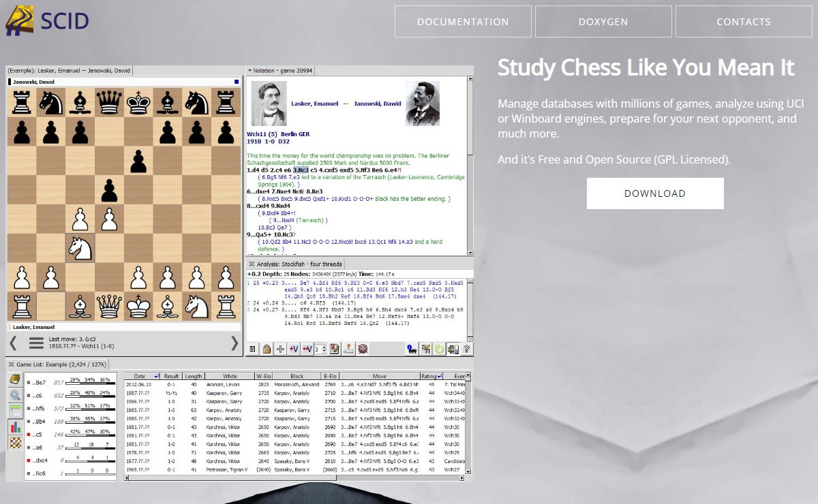Screen dimensions: 818x504
Task: Open the book icon in Game List sidebar
Action: [14, 379]
